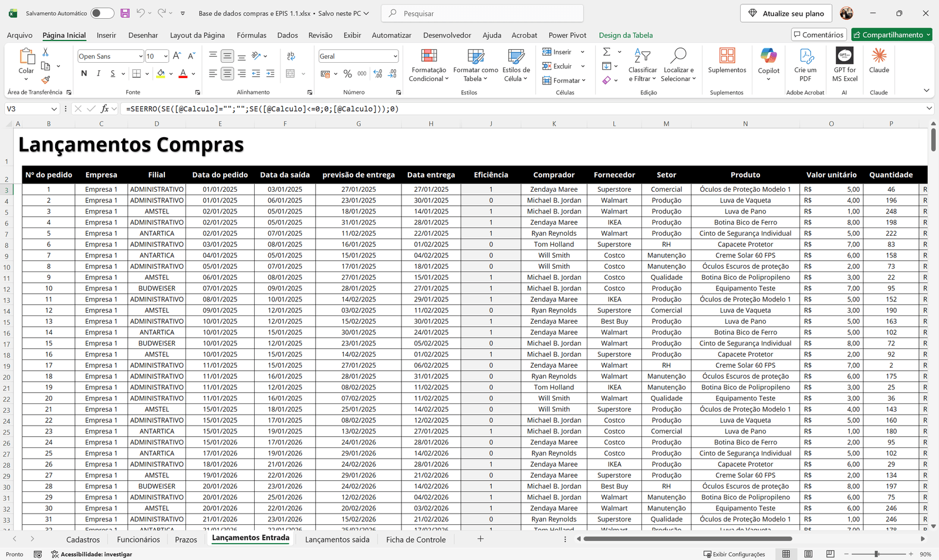The width and height of the screenshot is (939, 560).
Task: Open the Formatar cells dropdown
Action: coord(564,80)
